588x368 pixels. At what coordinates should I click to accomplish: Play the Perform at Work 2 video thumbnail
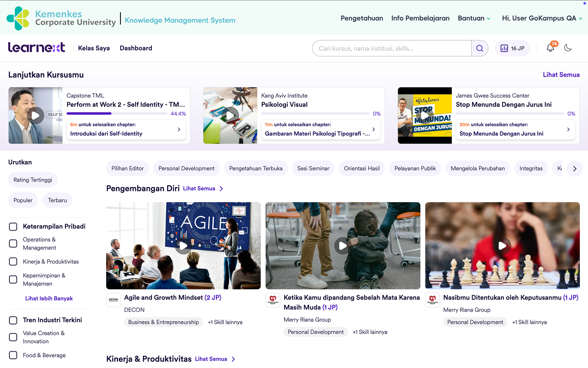[x=36, y=115]
